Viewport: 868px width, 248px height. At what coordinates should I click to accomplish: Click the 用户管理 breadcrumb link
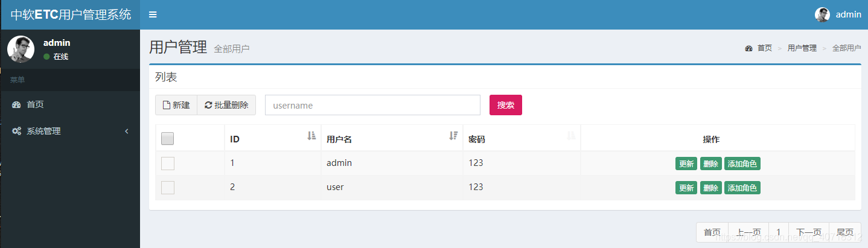click(x=802, y=48)
